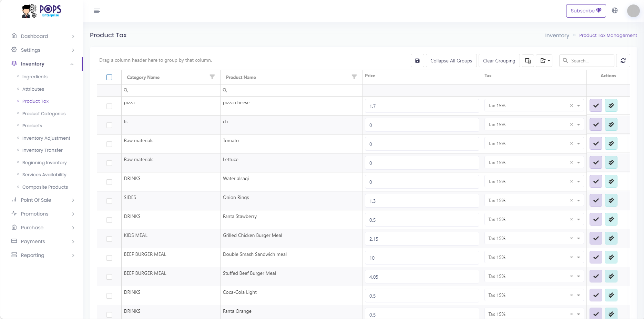This screenshot has height=319, width=644.
Task: Open Product Categories in the sidebar
Action: tap(44, 113)
